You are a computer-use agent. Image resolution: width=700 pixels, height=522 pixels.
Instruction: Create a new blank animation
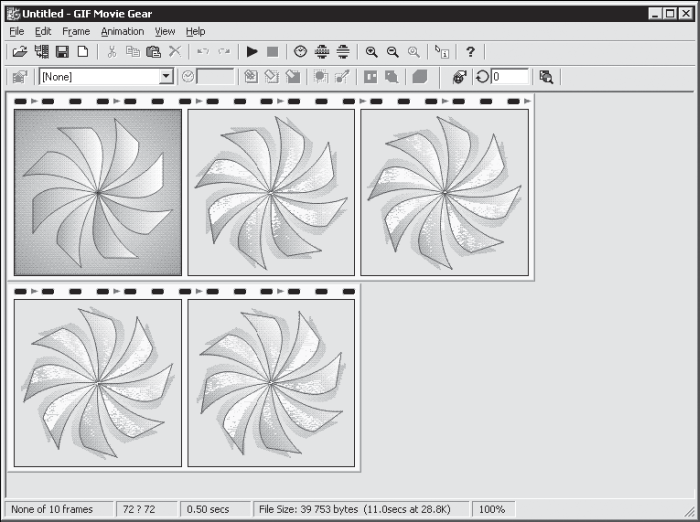(x=83, y=52)
